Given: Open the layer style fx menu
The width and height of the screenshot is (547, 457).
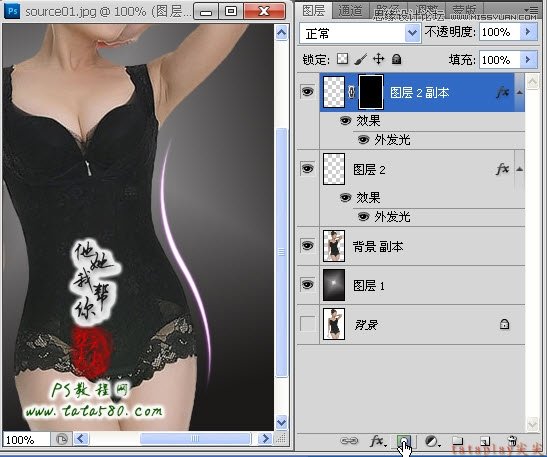Looking at the screenshot, I should 378,441.
